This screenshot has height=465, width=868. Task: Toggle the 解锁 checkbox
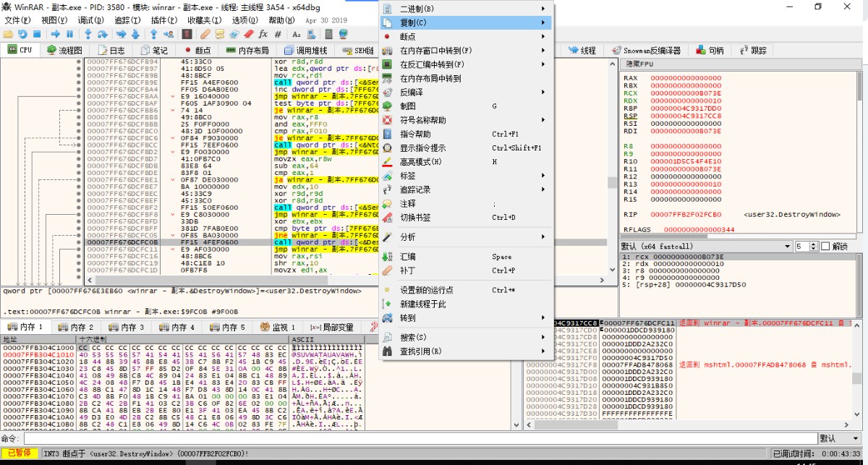click(x=825, y=247)
